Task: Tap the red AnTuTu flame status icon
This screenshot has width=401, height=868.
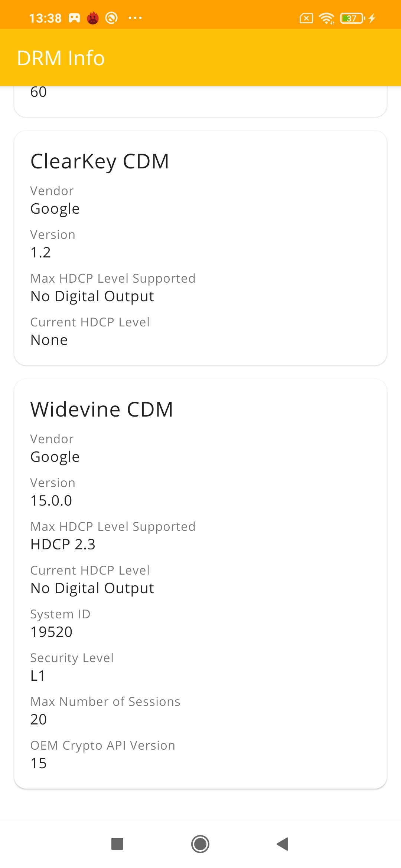Action: [93, 18]
